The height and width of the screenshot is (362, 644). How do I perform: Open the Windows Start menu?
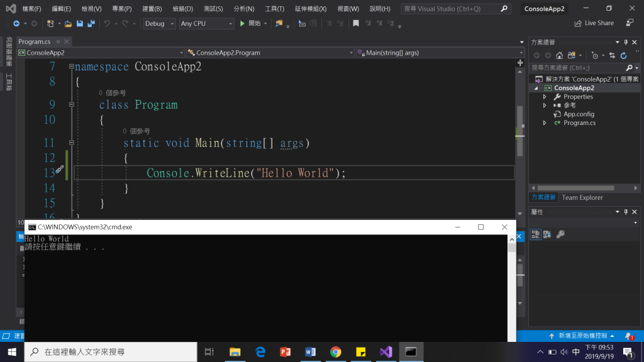coord(12,352)
